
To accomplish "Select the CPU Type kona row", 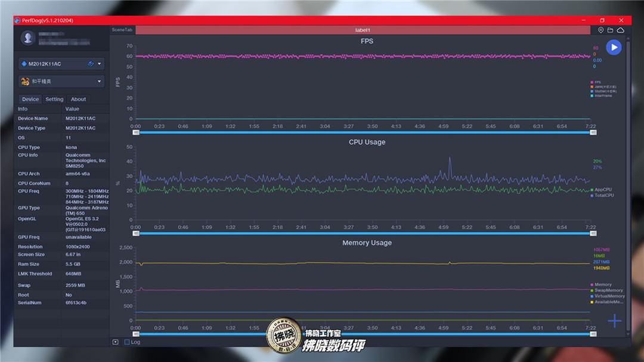I will pos(61,147).
